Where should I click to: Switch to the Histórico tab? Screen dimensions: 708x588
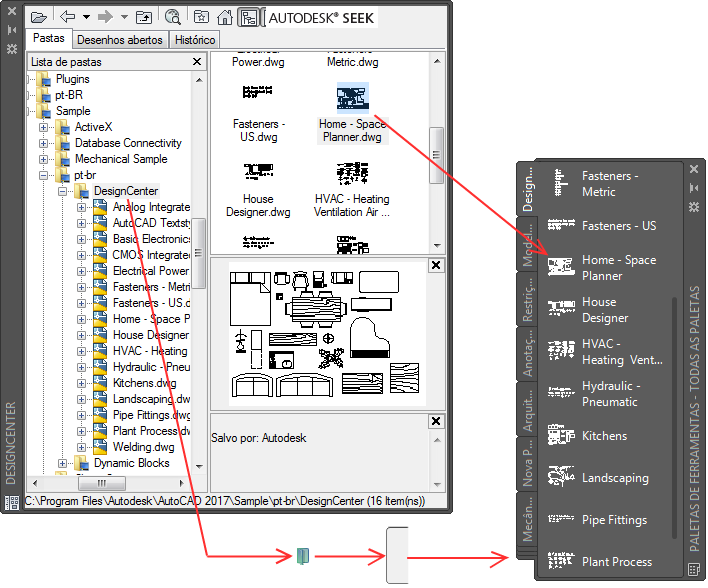195,40
